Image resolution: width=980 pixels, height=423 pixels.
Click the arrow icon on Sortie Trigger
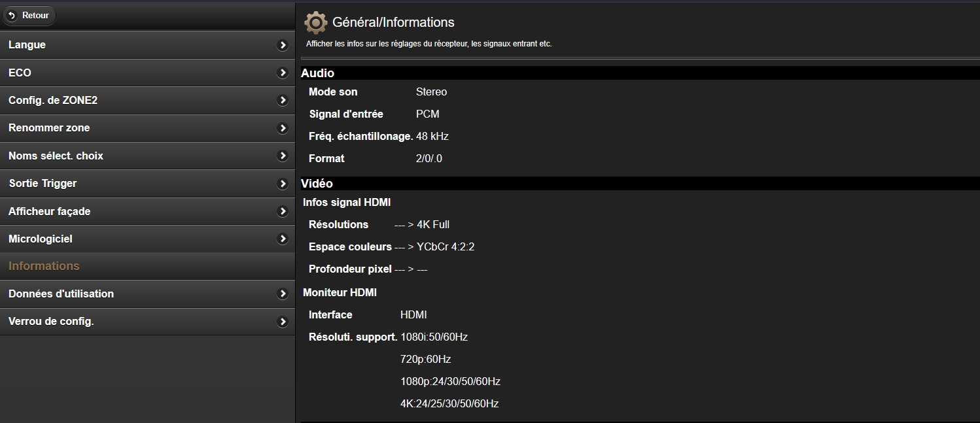pyautogui.click(x=283, y=184)
